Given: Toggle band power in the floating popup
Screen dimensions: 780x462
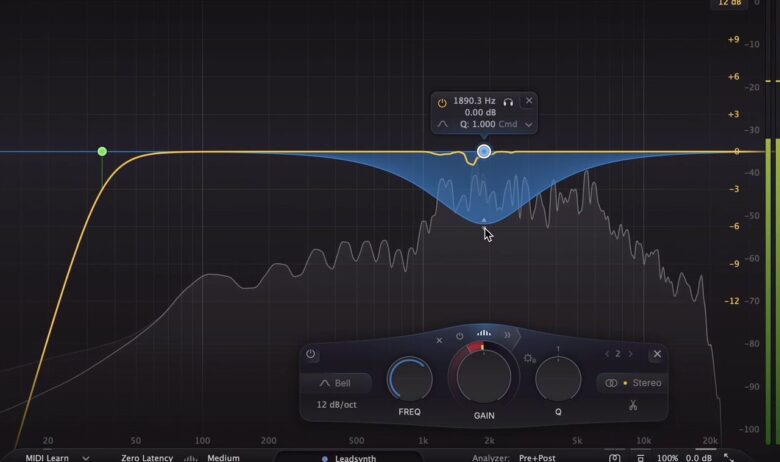Looking at the screenshot, I should coord(443,101).
